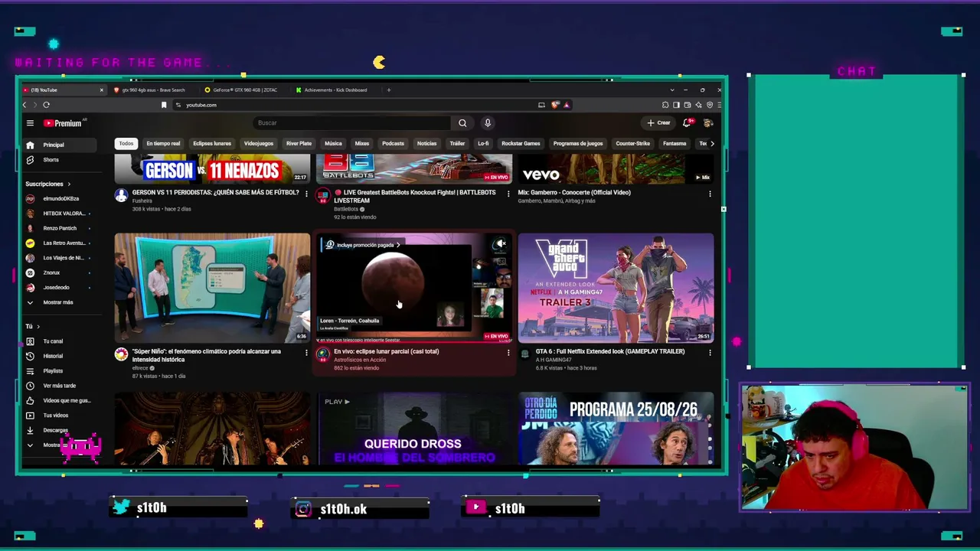This screenshot has height=551, width=980.
Task: Open the GERSON VS 11 NENAZOS thumbnail
Action: (x=212, y=169)
